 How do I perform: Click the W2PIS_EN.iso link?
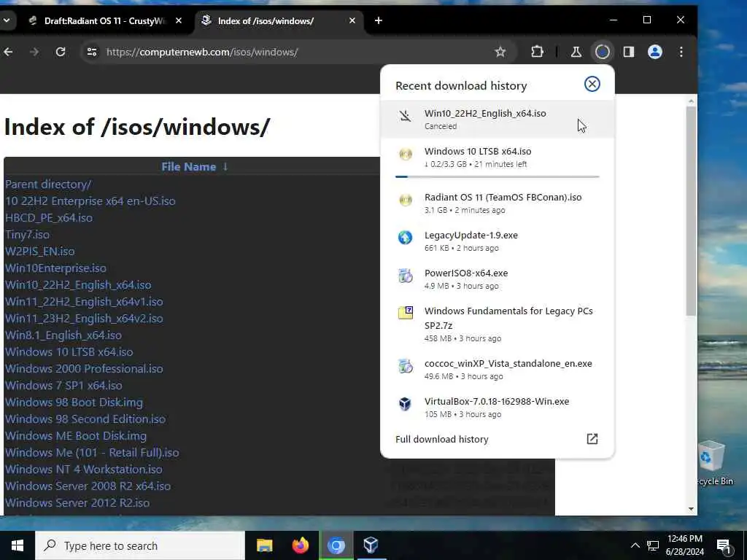click(39, 251)
